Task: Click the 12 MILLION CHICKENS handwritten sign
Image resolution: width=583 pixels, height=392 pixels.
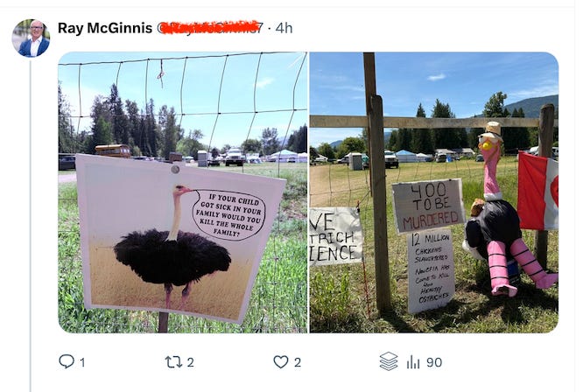Action: (432, 271)
